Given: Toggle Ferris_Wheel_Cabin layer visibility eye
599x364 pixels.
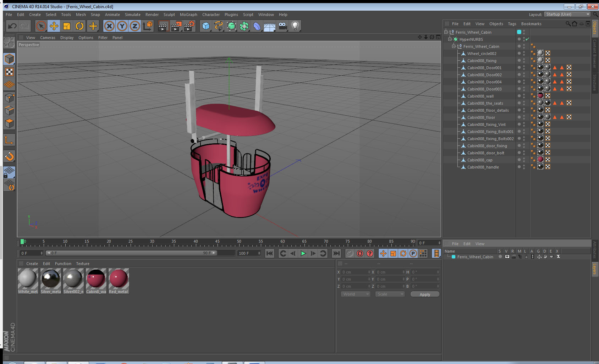Looking at the screenshot, I should point(507,257).
